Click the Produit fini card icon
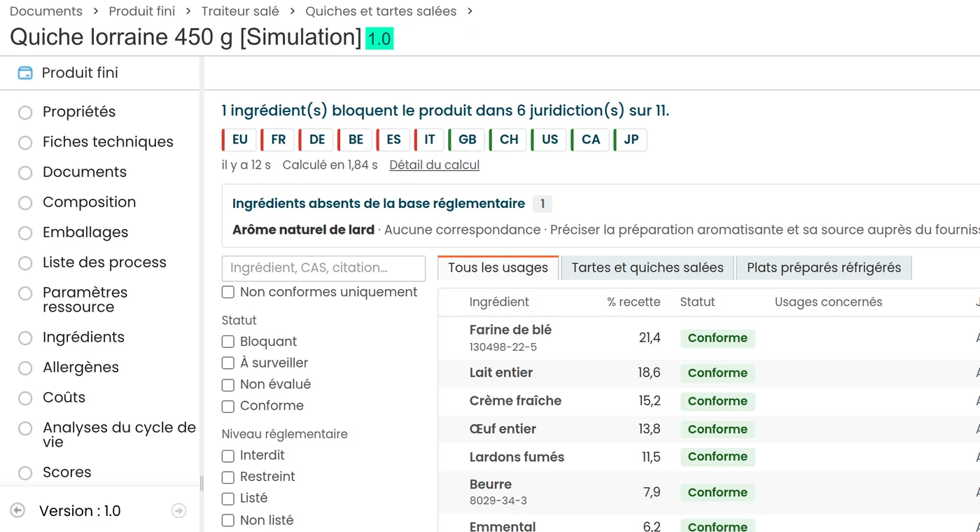This screenshot has height=532, width=980. coord(25,73)
